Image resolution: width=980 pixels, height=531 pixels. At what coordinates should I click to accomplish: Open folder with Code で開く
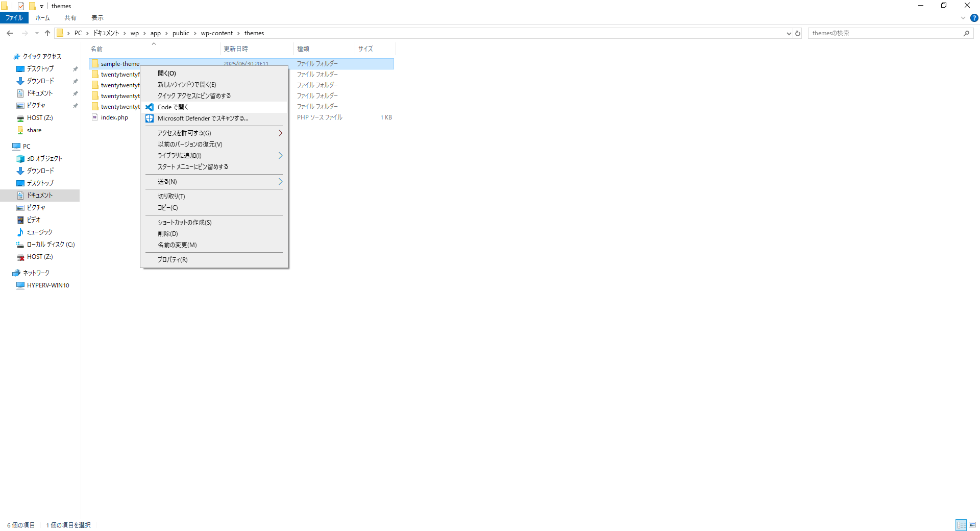(x=214, y=107)
